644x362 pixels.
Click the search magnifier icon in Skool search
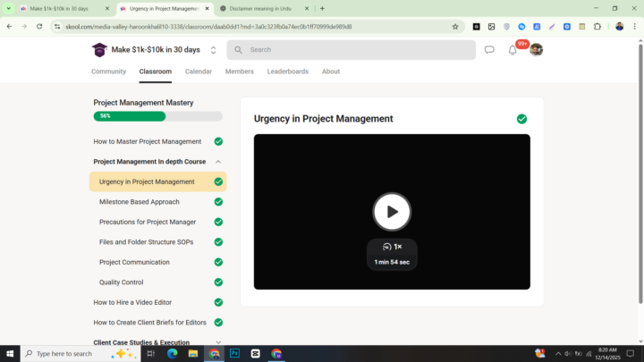coord(238,50)
